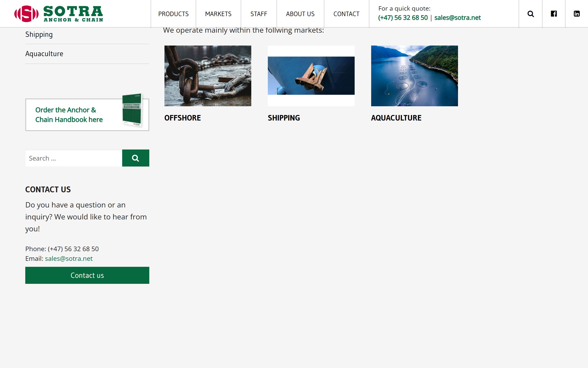Focus the sidebar Search field
Screen dimensions: 588x368
point(74,158)
